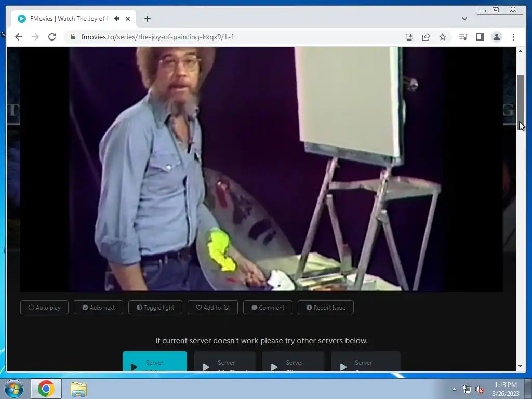This screenshot has height=399, width=532.
Task: Open the Chrome three-dot menu
Action: pos(513,37)
